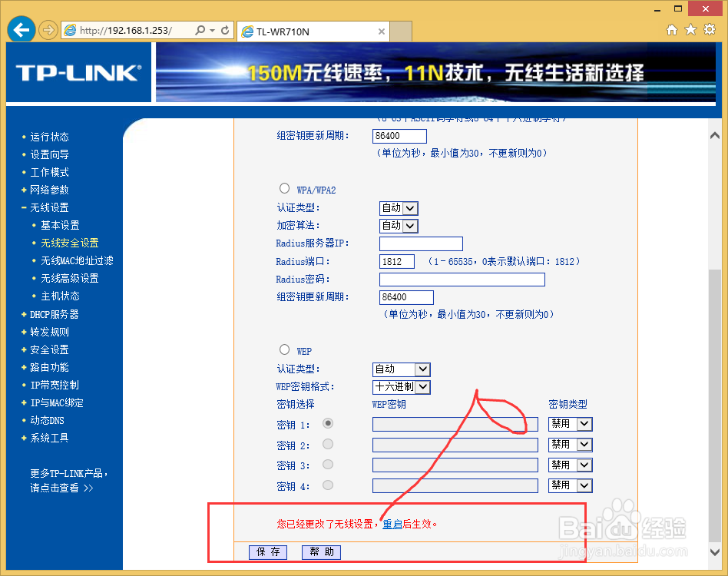
Task: Open favorites star icon
Action: (x=691, y=30)
